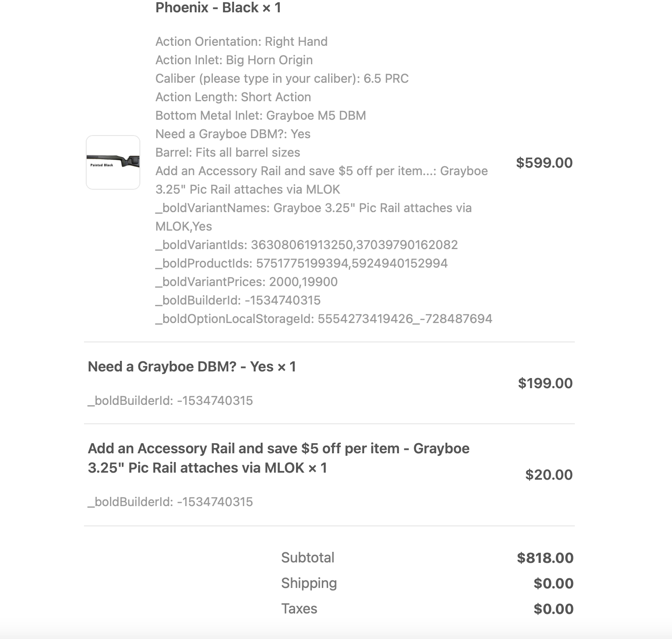Click the Action Inlet: Big Horn Origin line

point(234,60)
